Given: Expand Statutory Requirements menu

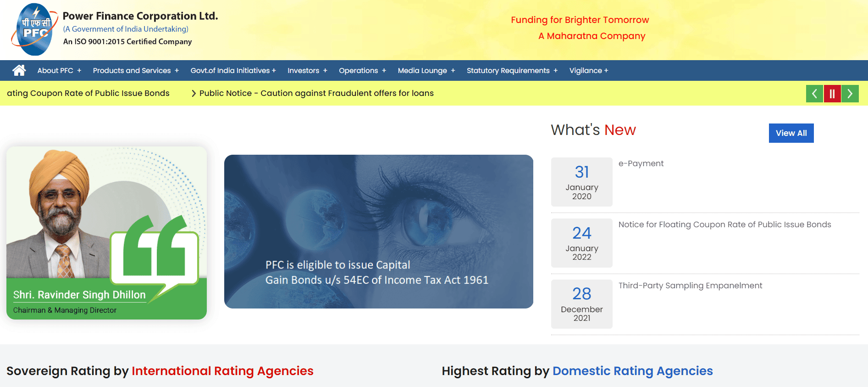Looking at the screenshot, I should tap(512, 70).
